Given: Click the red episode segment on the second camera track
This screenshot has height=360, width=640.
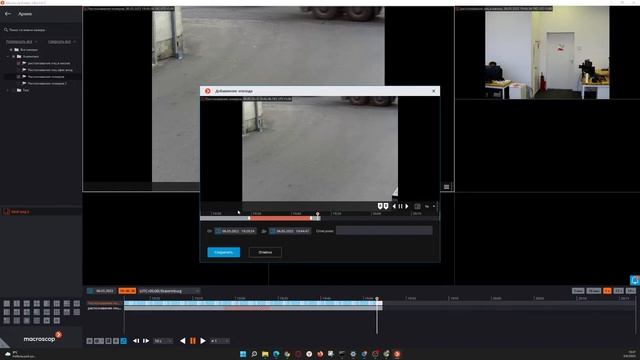Looking at the screenshot, I should coord(247,308).
